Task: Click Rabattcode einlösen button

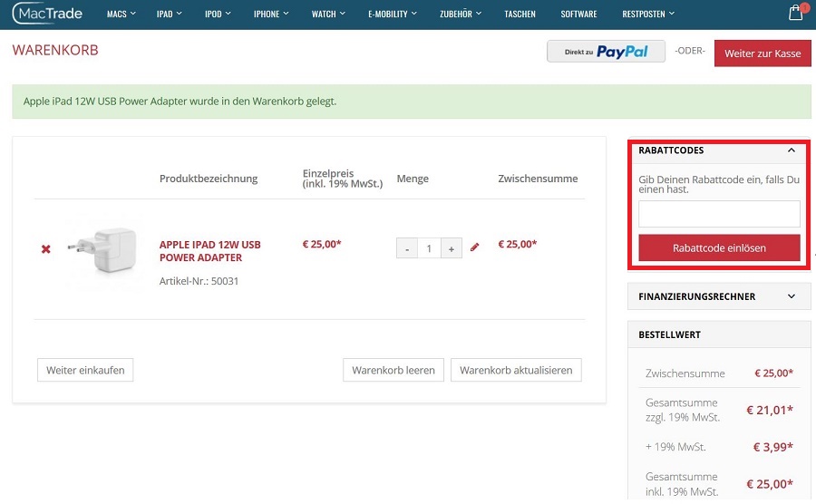Action: [x=719, y=247]
